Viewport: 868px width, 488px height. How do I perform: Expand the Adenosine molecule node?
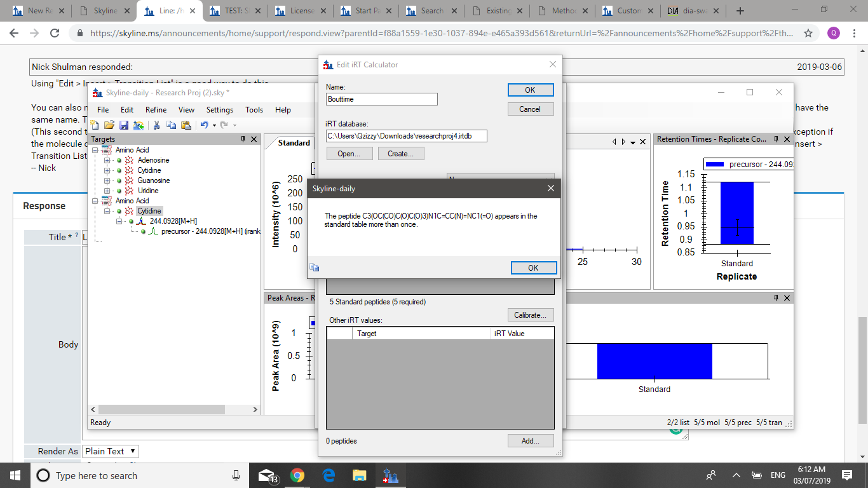click(107, 160)
